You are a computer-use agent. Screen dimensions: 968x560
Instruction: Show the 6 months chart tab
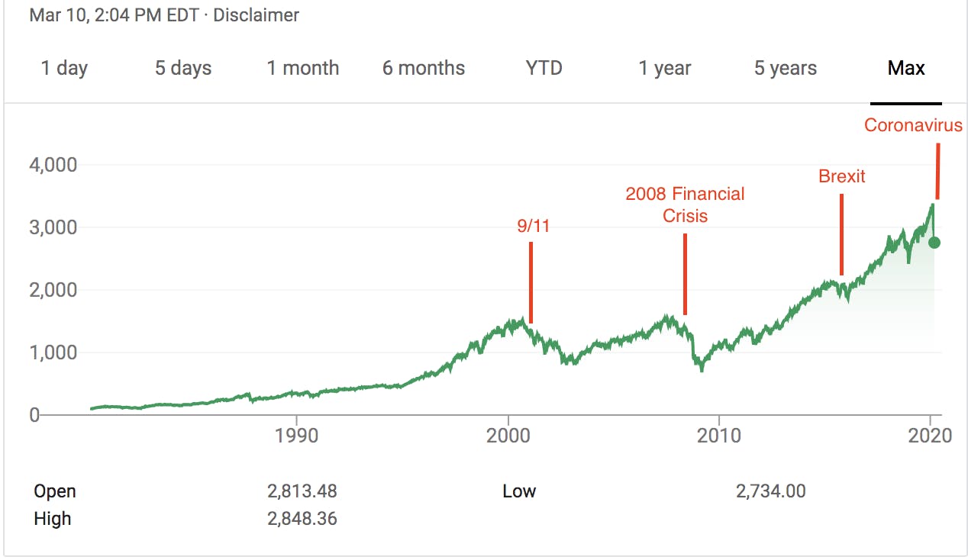tap(424, 68)
